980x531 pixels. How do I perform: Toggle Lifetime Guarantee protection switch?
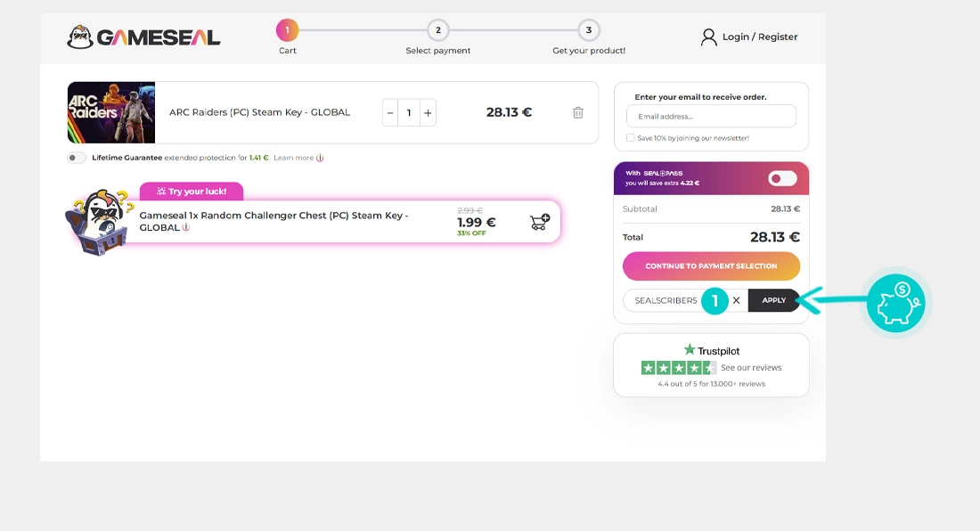tap(77, 158)
